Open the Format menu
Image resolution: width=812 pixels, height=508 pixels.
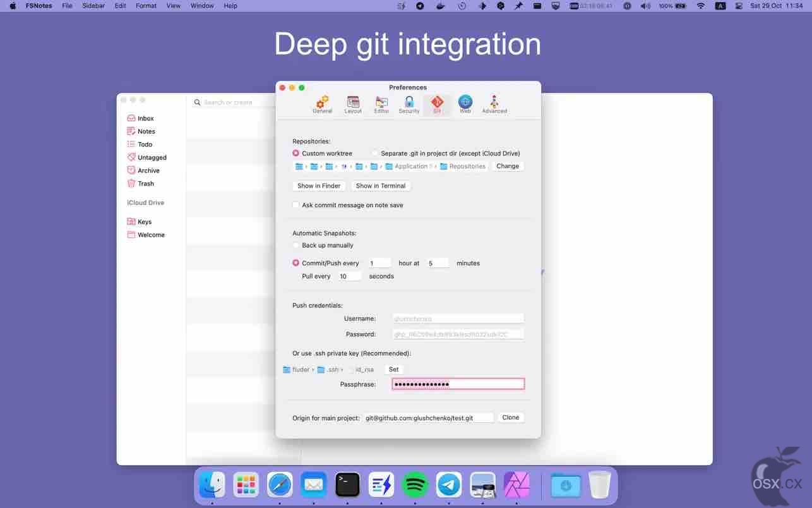(146, 6)
